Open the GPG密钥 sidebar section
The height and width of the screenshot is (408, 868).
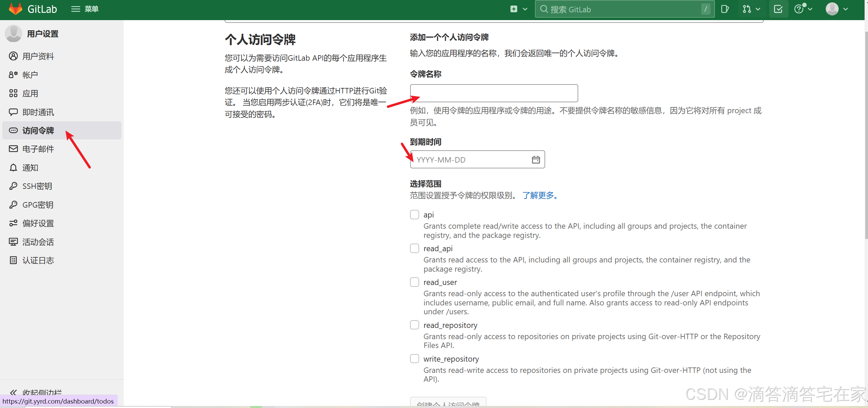38,205
